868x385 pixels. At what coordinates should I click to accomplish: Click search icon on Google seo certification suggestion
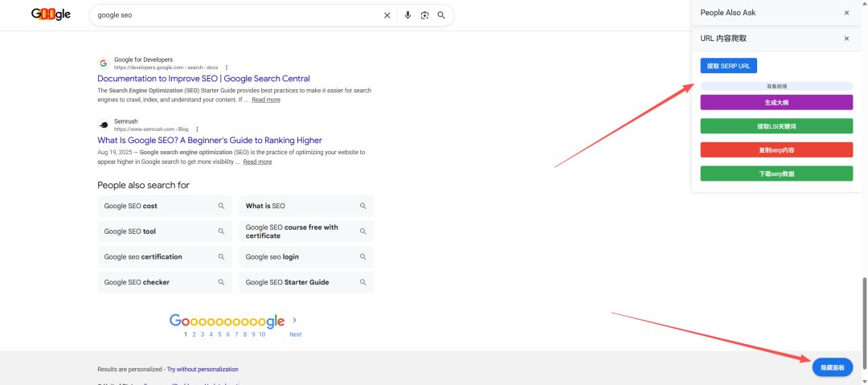[222, 257]
